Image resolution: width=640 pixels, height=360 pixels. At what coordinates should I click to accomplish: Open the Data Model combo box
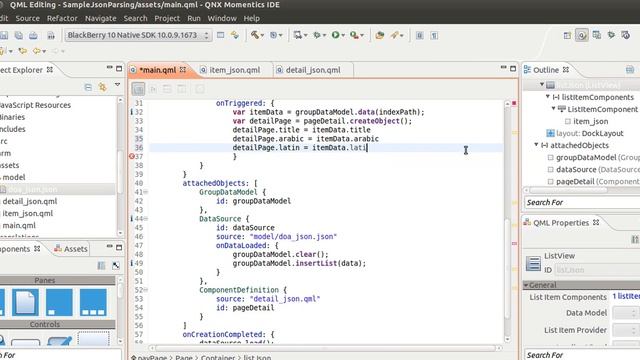pos(626,313)
